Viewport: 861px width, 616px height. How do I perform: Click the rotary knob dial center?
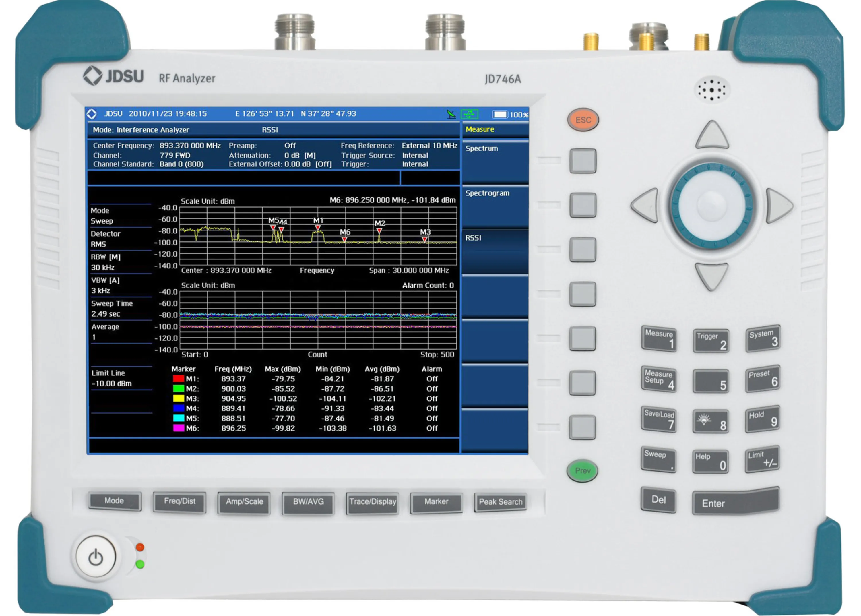(711, 206)
